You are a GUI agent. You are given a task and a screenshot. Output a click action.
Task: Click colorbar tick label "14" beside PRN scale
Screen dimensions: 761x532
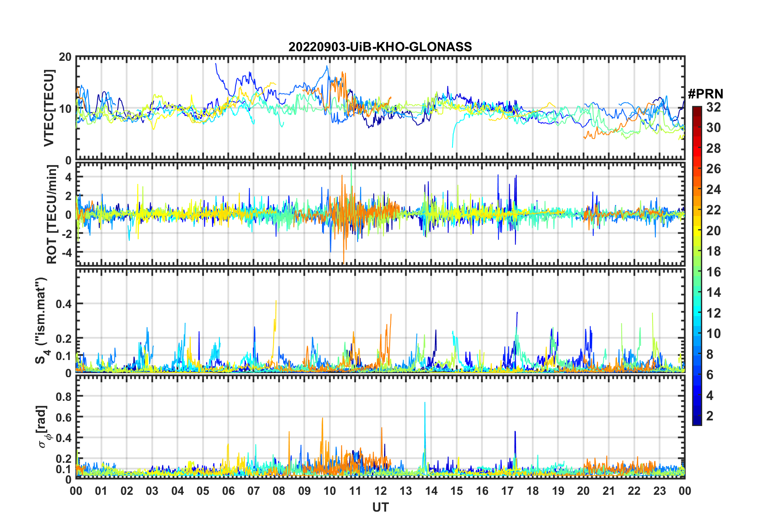pos(714,292)
